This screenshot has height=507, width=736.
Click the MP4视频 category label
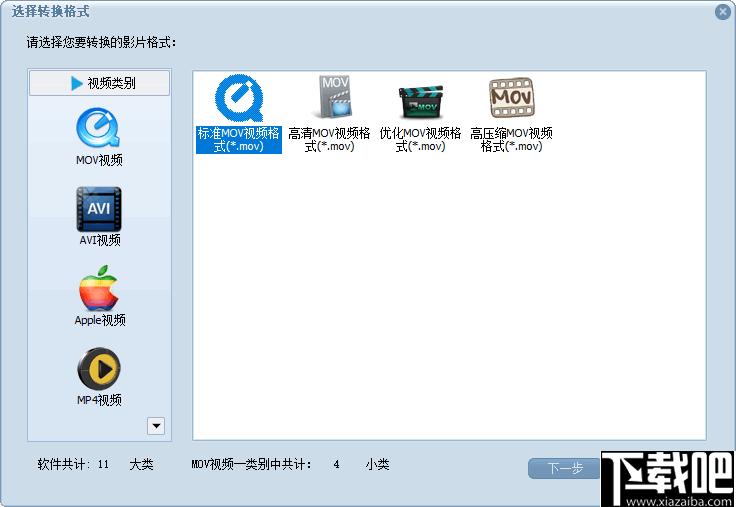(x=99, y=399)
